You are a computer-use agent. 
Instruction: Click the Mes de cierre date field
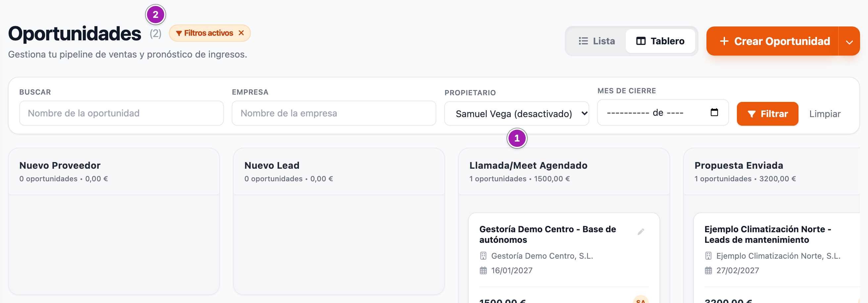point(663,112)
